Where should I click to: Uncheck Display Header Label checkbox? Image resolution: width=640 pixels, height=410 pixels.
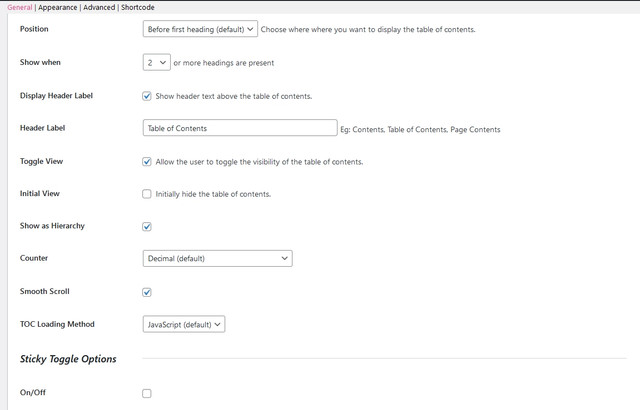147,96
